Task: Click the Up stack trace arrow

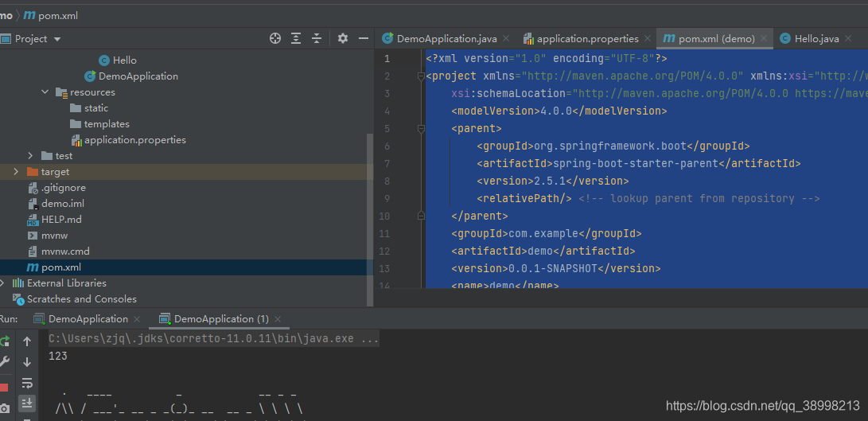Action: coord(26,341)
